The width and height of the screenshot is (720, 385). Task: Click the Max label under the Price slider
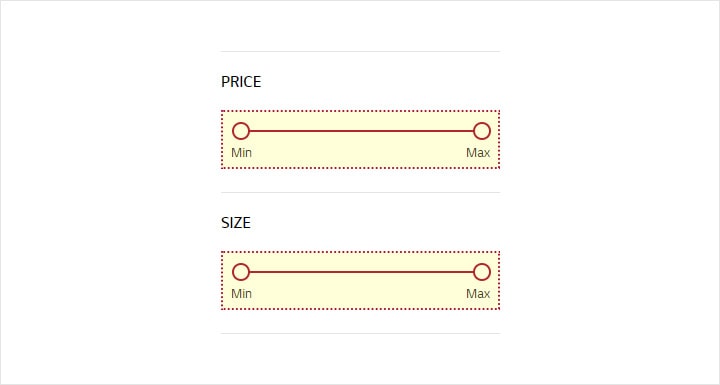478,153
